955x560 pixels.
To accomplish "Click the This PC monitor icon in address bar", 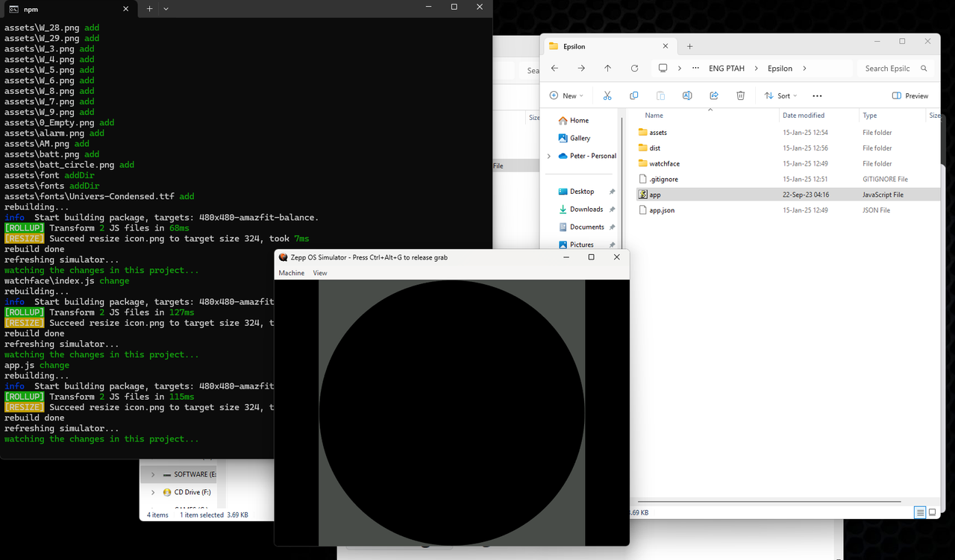I will tap(663, 68).
